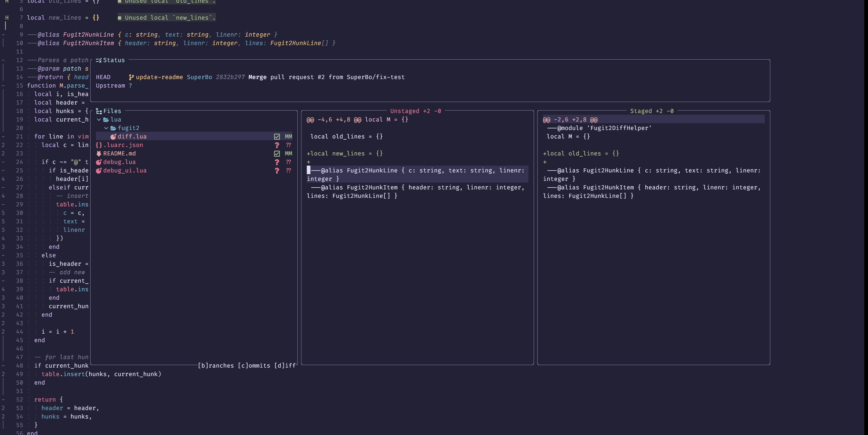Select the staged hunk header @@ -2,6 +2,8 @@
Image resolution: width=868 pixels, height=435 pixels.
coord(570,120)
